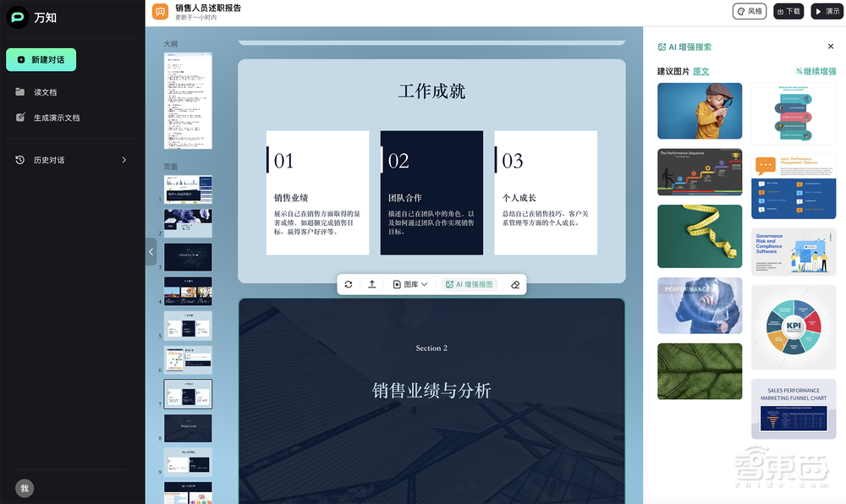Upload a custom image via upload icon
This screenshot has width=846, height=504.
coord(371,284)
